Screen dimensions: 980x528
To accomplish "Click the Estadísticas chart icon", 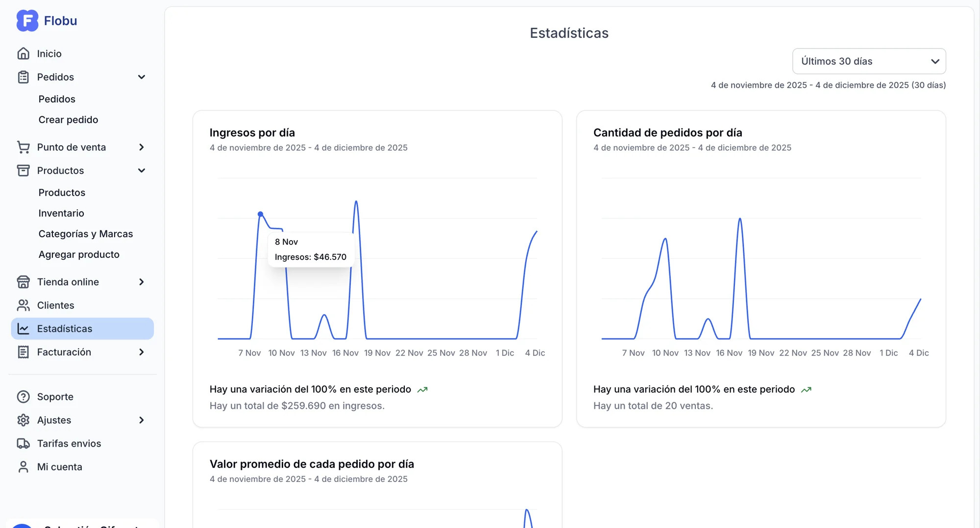I will [x=23, y=328].
